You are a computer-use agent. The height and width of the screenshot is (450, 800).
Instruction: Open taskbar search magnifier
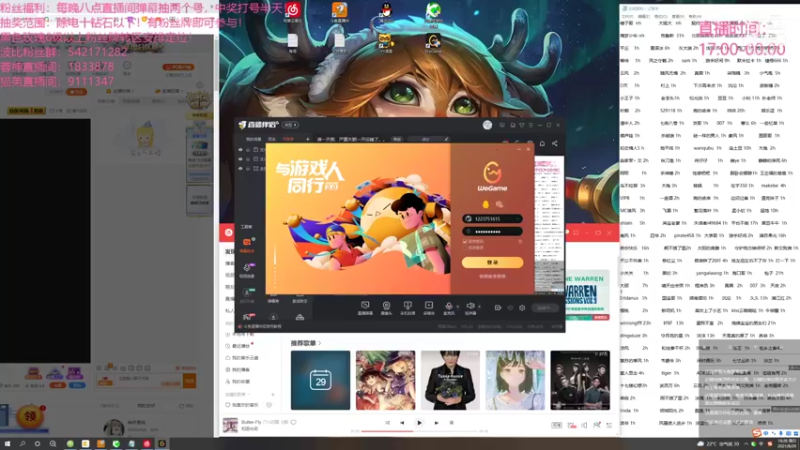click(x=22, y=444)
